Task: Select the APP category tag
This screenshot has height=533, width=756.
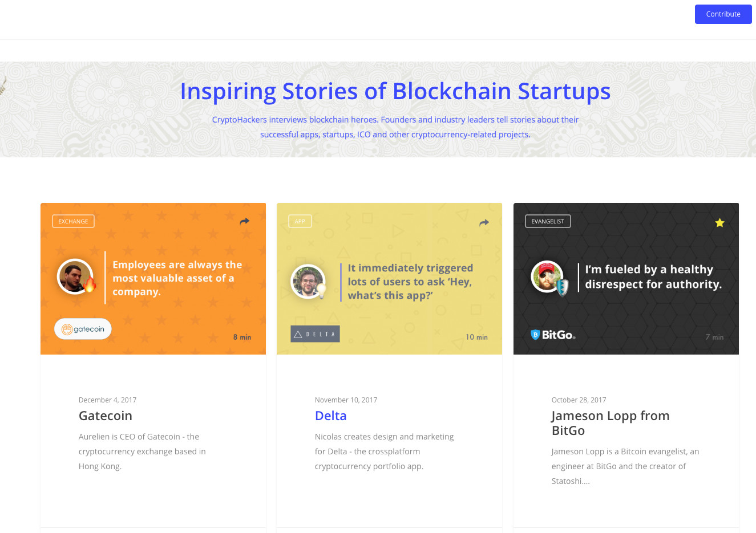Action: [300, 221]
